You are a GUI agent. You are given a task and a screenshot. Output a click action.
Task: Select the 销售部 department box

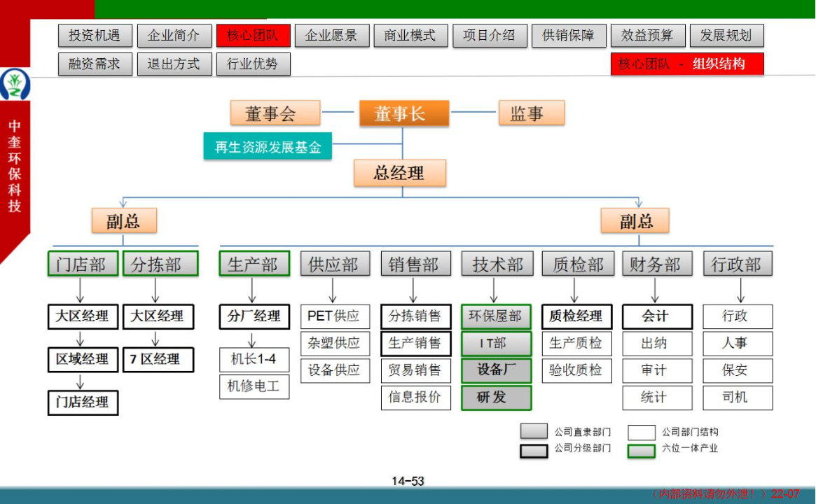(x=416, y=264)
